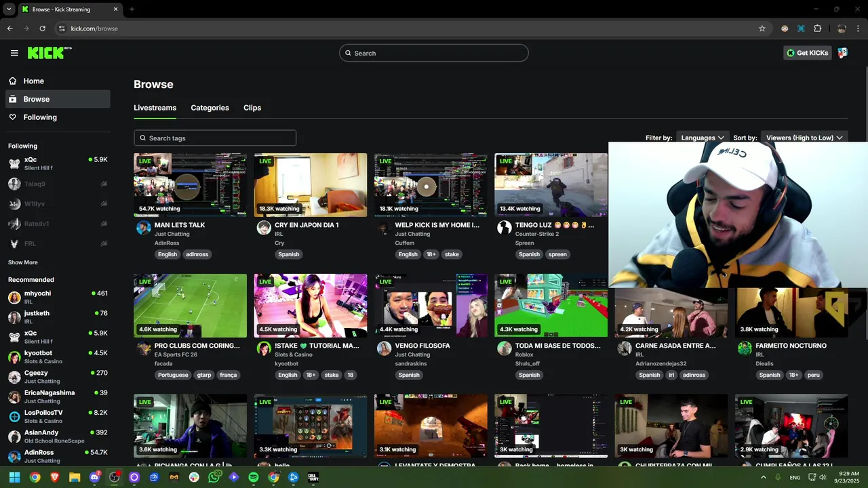Click the Get KICKs button
This screenshot has height=488, width=868.
807,53
